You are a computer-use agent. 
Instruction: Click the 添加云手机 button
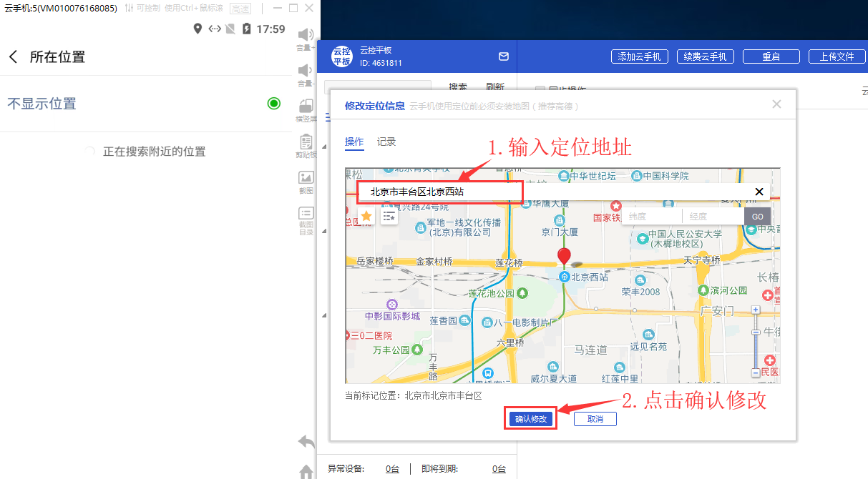pyautogui.click(x=640, y=56)
